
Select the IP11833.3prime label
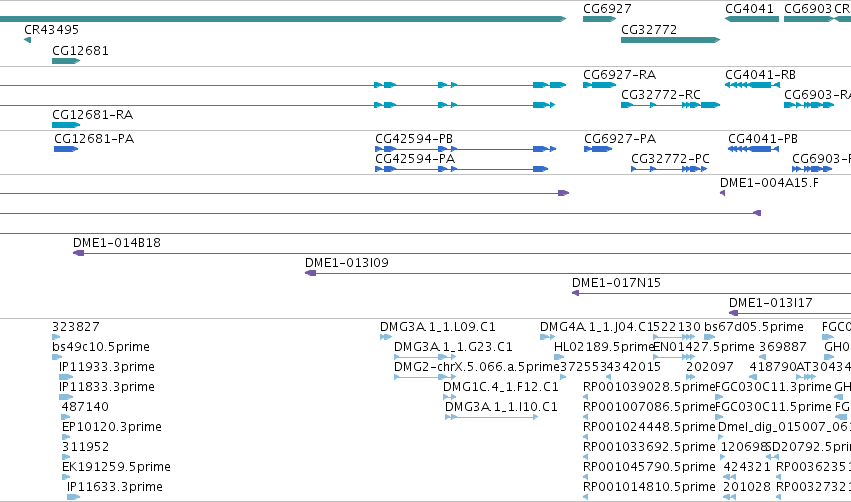pyautogui.click(x=106, y=387)
